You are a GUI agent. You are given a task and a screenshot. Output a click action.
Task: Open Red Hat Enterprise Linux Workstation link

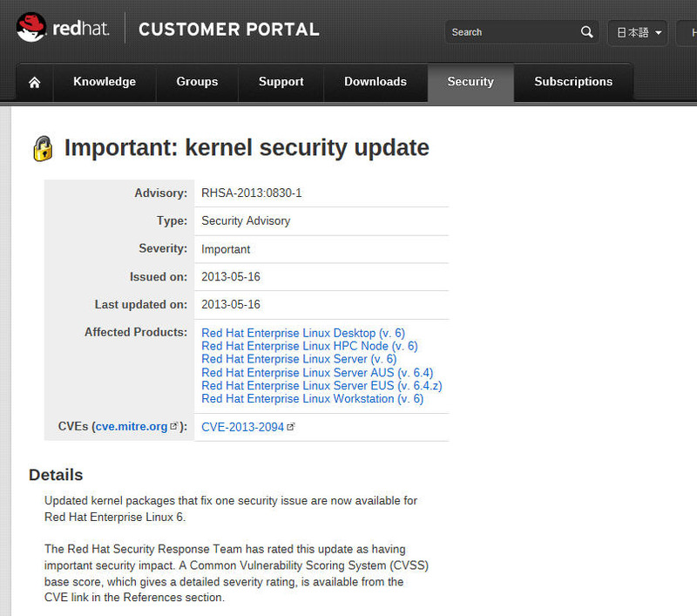(312, 398)
